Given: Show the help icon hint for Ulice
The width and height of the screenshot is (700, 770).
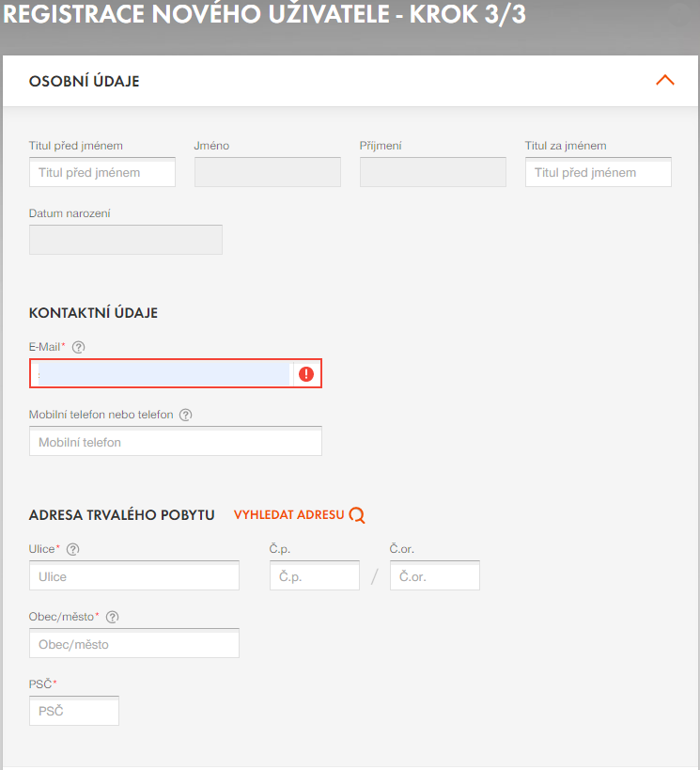Looking at the screenshot, I should click(72, 549).
